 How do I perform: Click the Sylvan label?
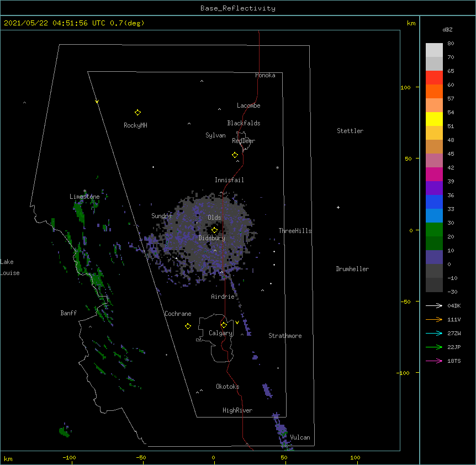(x=215, y=135)
